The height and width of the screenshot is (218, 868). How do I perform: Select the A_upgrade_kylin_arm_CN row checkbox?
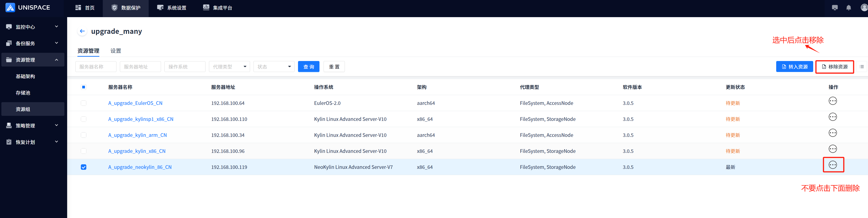[84, 135]
